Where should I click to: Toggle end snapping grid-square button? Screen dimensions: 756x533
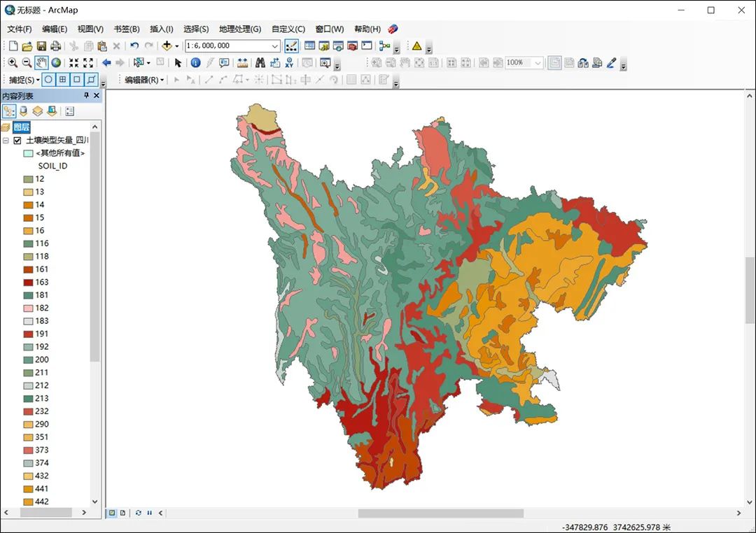coord(63,80)
